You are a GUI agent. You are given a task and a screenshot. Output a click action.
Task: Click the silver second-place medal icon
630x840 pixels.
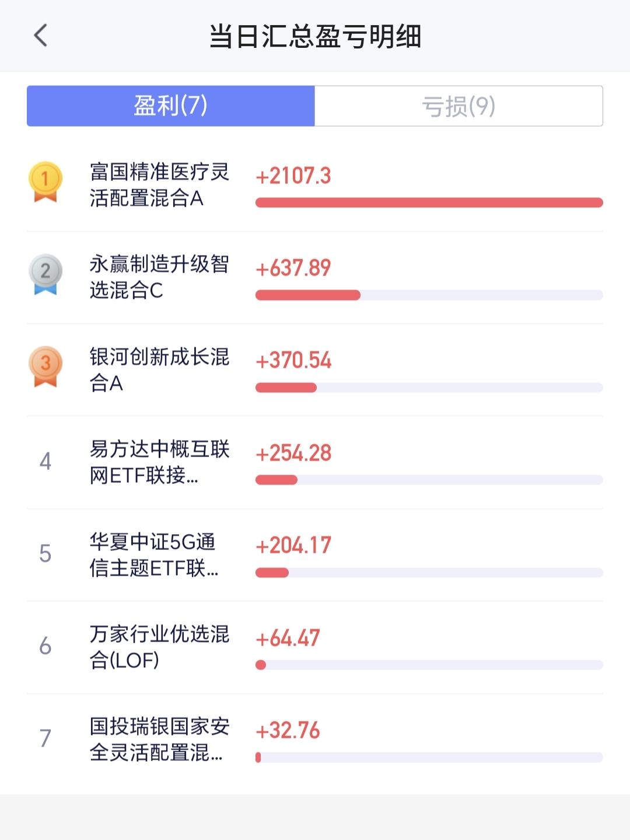tap(45, 274)
